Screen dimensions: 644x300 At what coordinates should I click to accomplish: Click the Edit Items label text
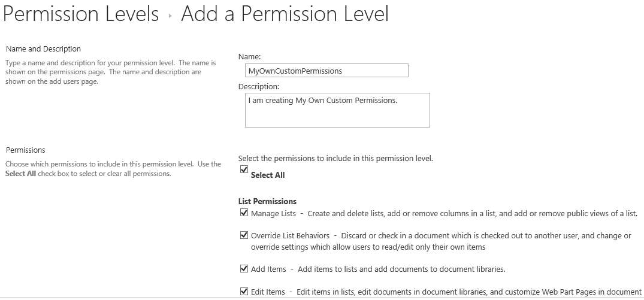(268, 292)
